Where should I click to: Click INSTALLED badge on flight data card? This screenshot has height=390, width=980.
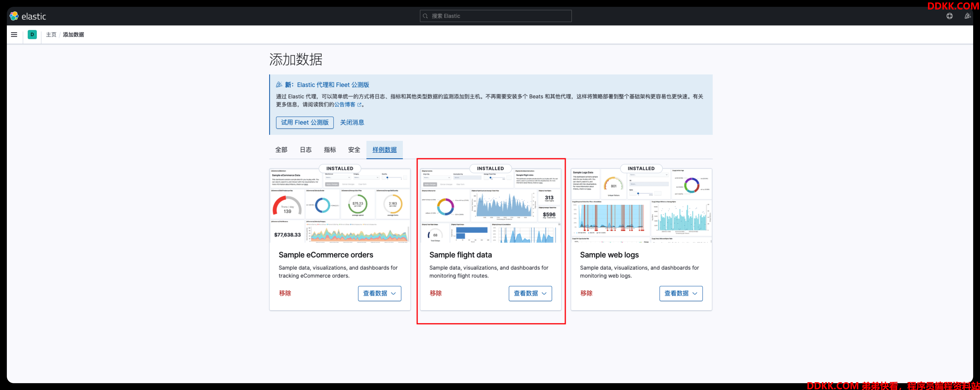490,169
